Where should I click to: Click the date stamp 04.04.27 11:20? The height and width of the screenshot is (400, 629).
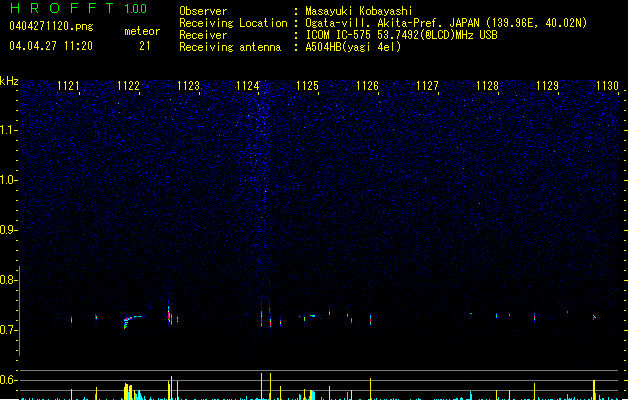click(51, 46)
